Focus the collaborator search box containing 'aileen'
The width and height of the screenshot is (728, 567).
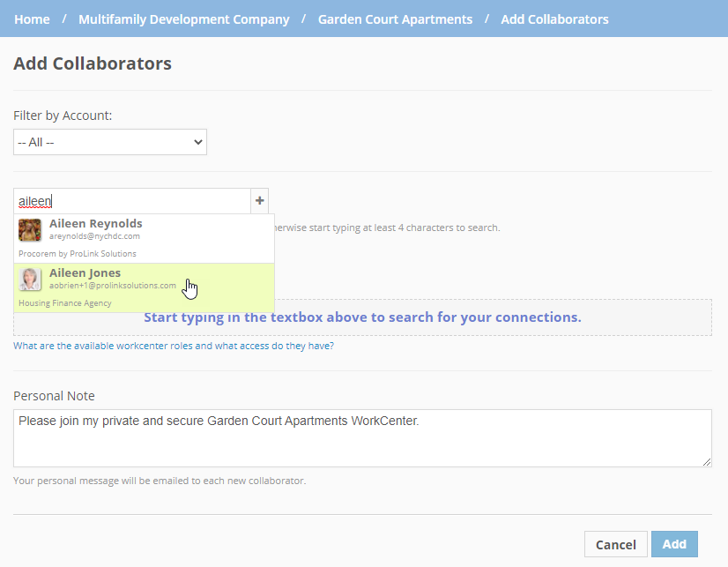tap(132, 201)
